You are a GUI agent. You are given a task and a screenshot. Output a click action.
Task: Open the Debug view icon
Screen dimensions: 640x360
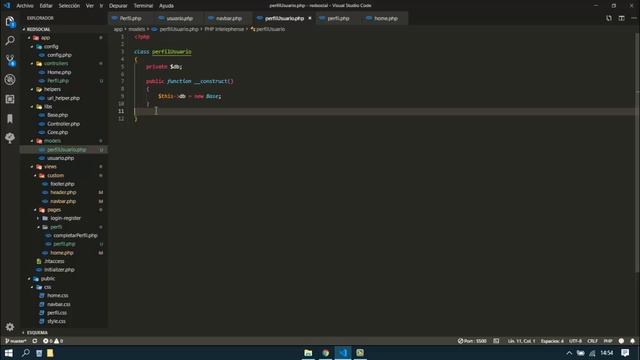pos(10,80)
